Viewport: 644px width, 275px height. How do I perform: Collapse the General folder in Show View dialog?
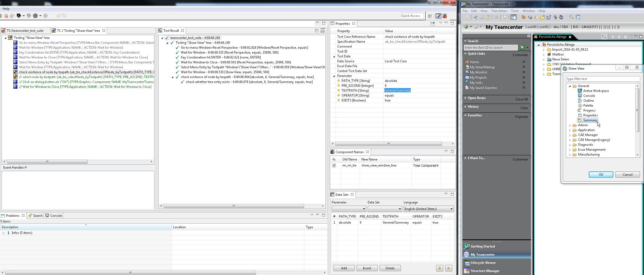570,86
